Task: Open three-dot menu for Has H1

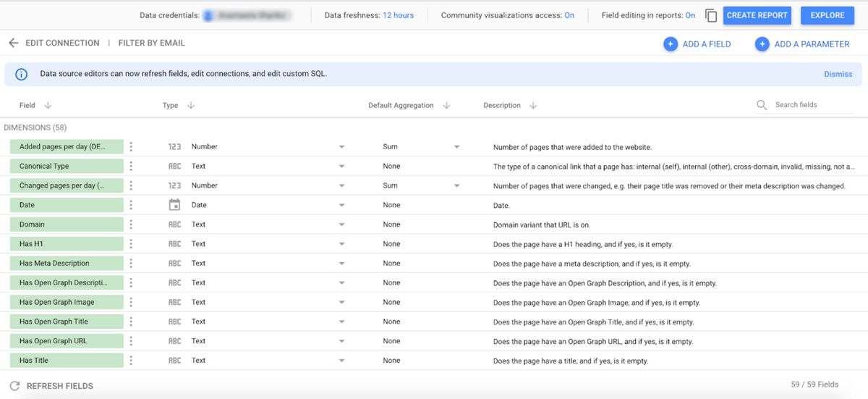Action: coord(131,244)
